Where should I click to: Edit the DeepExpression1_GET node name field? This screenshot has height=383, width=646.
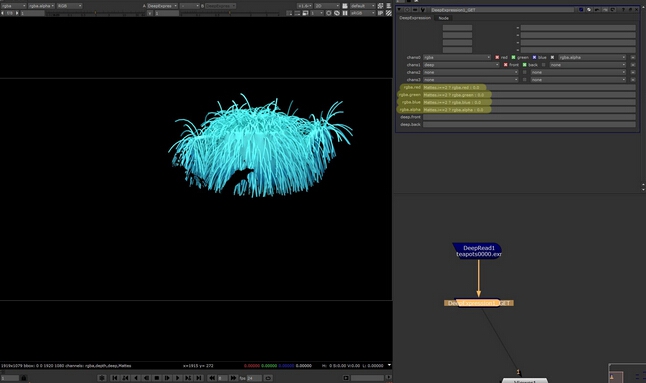(x=502, y=10)
